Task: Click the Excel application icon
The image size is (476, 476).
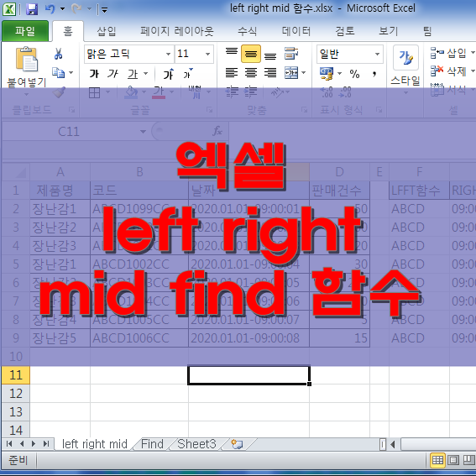Action: pyautogui.click(x=9, y=9)
